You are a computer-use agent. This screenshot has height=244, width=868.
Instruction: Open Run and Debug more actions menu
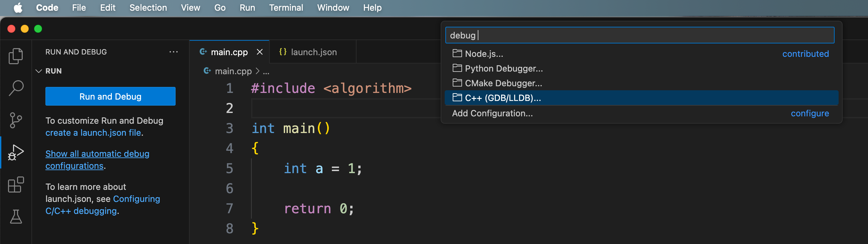pyautogui.click(x=173, y=52)
